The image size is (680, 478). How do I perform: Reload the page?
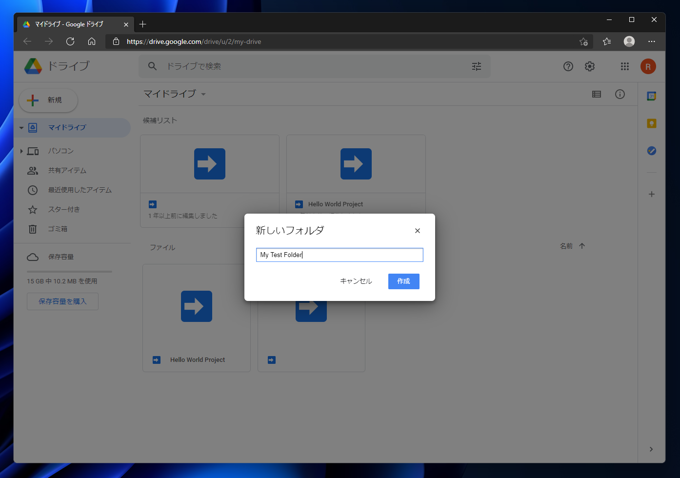[x=70, y=42]
